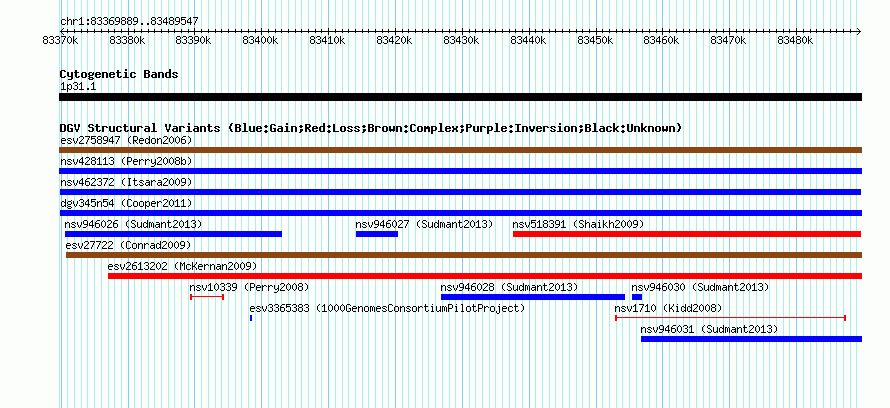
Task: Select the blue nsv428113 gain bar
Action: point(460,171)
